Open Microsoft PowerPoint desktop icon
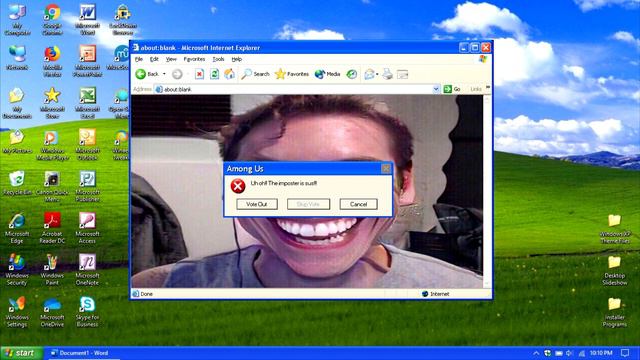 pos(87,61)
